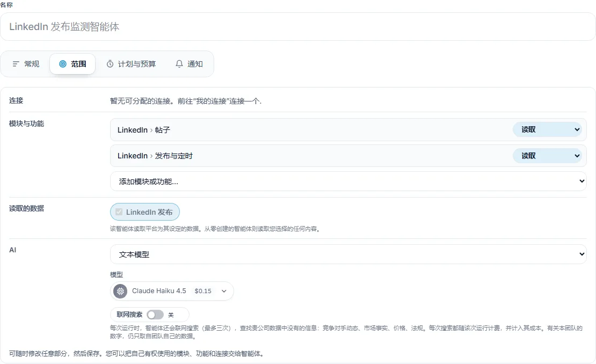Click the 每次运行时 web search description text

pyautogui.click(x=346, y=332)
